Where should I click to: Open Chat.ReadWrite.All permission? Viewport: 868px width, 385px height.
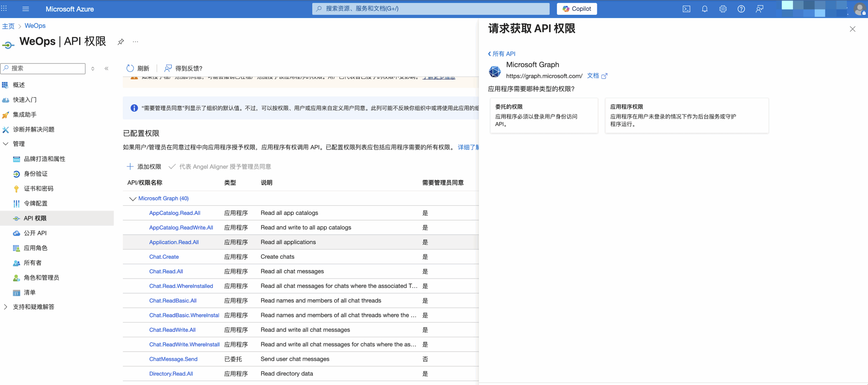(x=172, y=330)
